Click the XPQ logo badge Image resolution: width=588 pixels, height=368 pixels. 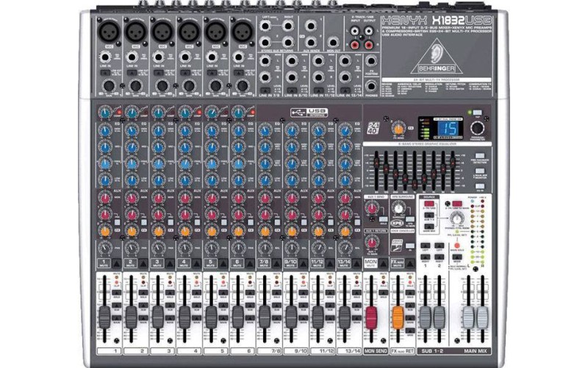(397, 223)
